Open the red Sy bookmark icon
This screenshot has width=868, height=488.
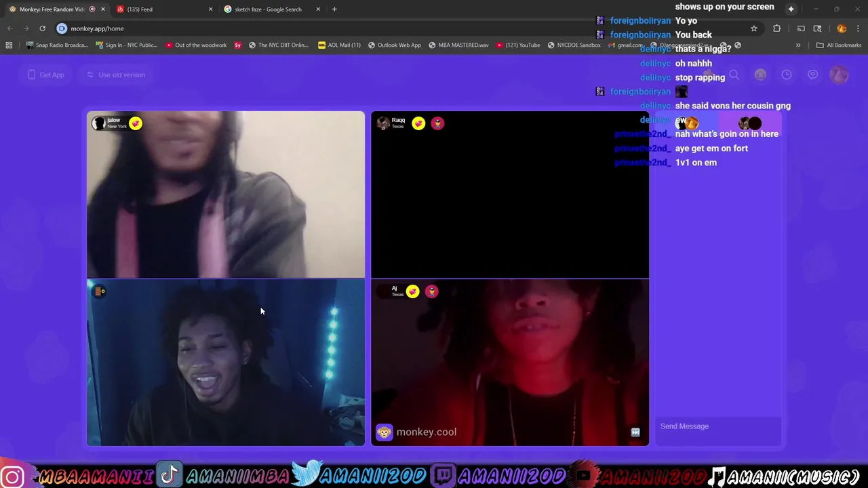coord(238,45)
